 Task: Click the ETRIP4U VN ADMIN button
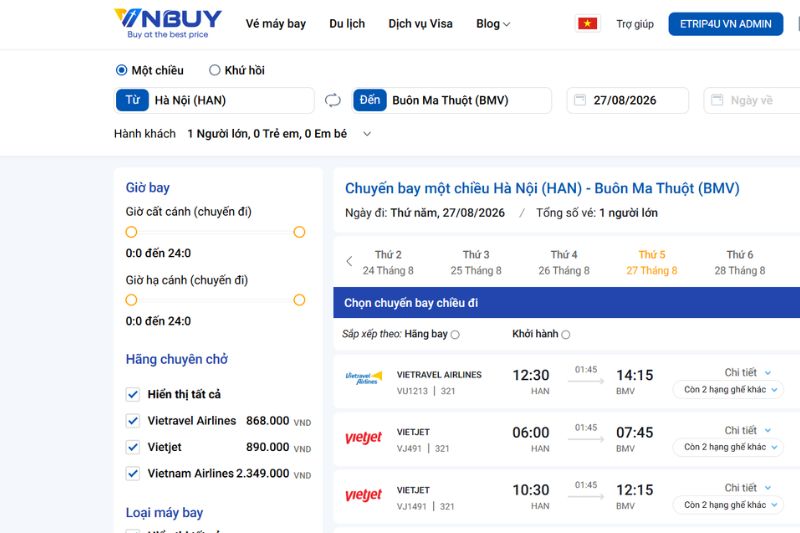coord(726,24)
